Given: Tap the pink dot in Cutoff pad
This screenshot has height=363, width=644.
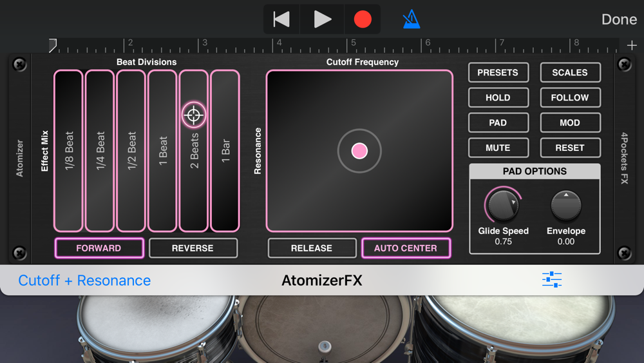Looking at the screenshot, I should (x=359, y=151).
